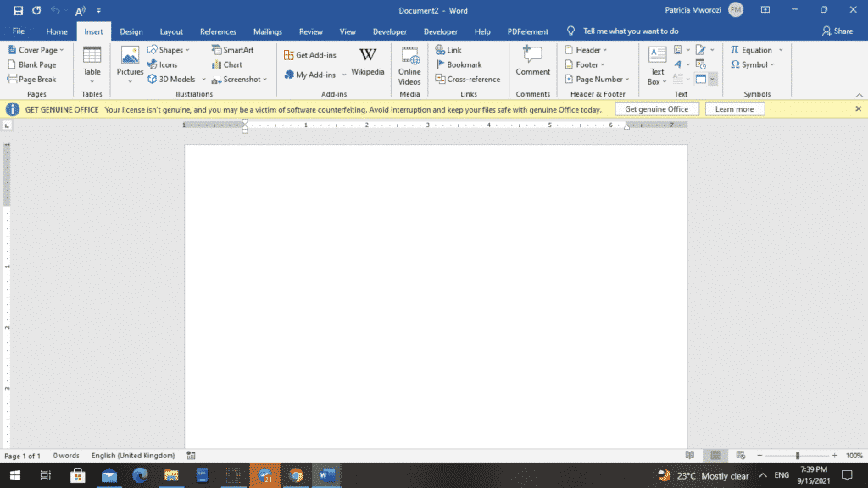868x488 pixels.
Task: Toggle Web Layout view in status bar
Action: pyautogui.click(x=740, y=456)
